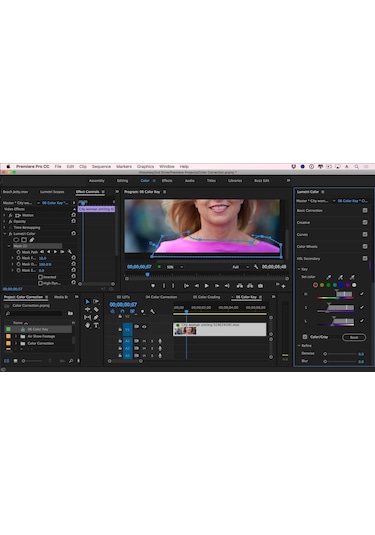Select the green color swatch
Viewport: 375px width, 535px height.
point(328,285)
